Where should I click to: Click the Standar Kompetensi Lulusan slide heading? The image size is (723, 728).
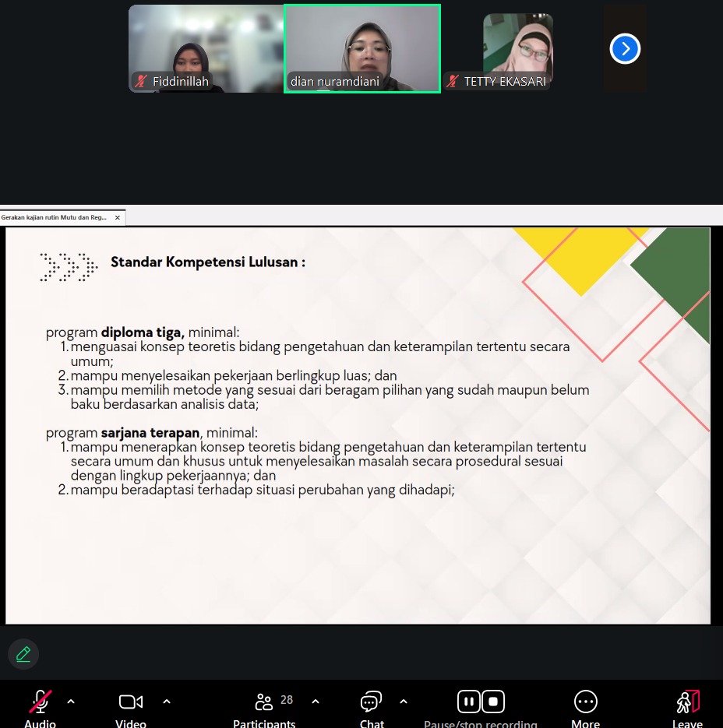(207, 262)
